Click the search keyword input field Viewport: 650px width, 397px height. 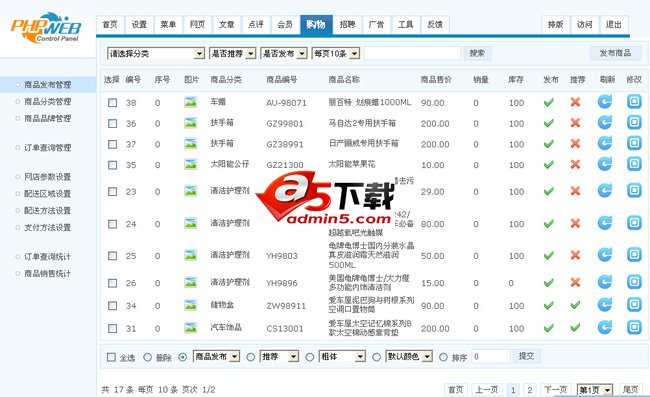click(412, 53)
